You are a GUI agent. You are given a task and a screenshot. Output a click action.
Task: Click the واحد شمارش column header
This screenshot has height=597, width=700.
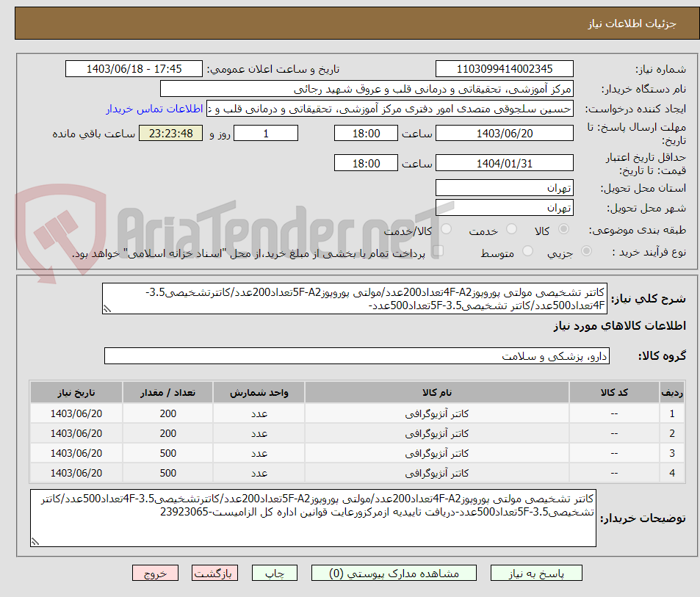coord(259,393)
